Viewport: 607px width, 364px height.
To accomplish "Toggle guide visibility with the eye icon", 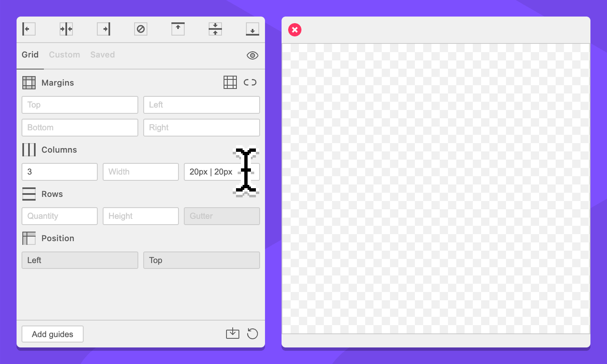I will (x=252, y=55).
